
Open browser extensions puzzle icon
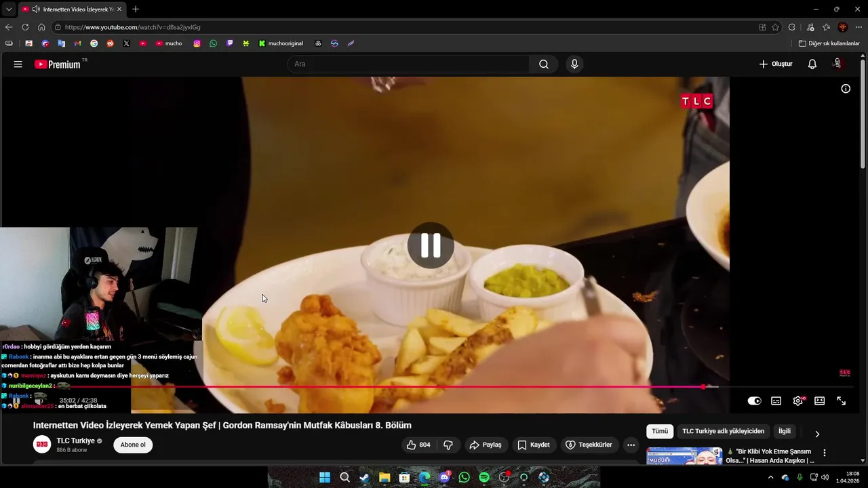pos(793,27)
